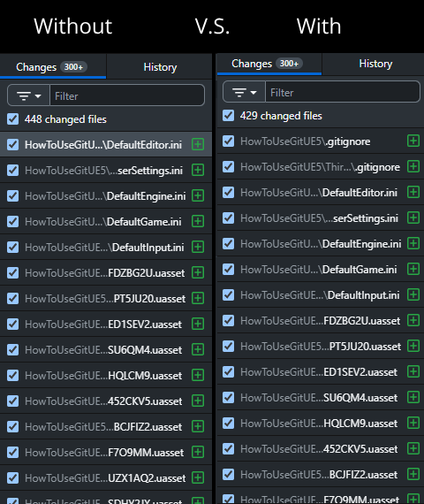Toggle the 429 changed files checkbox
Image resolution: width=424 pixels, height=504 pixels.
point(229,116)
